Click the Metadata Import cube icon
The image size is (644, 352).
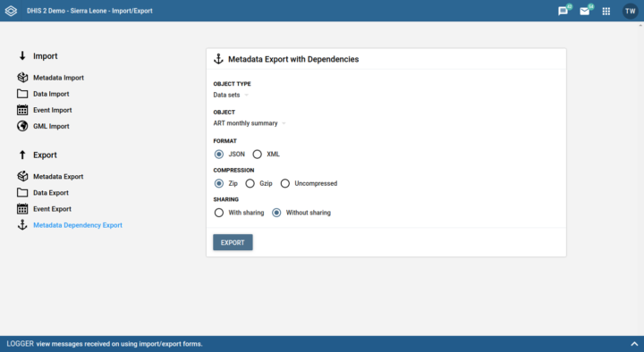(x=22, y=77)
